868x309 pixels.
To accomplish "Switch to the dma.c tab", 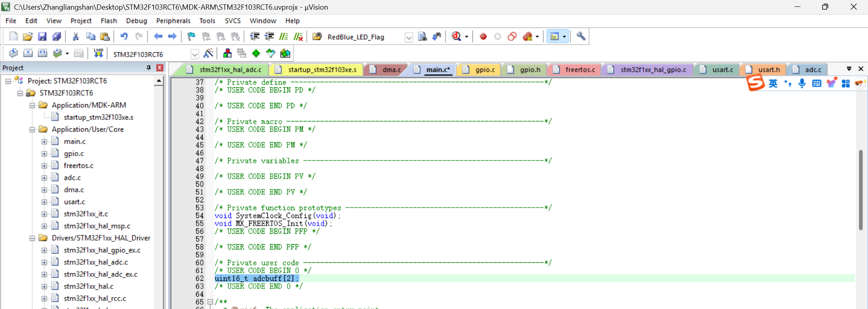I will (x=386, y=70).
